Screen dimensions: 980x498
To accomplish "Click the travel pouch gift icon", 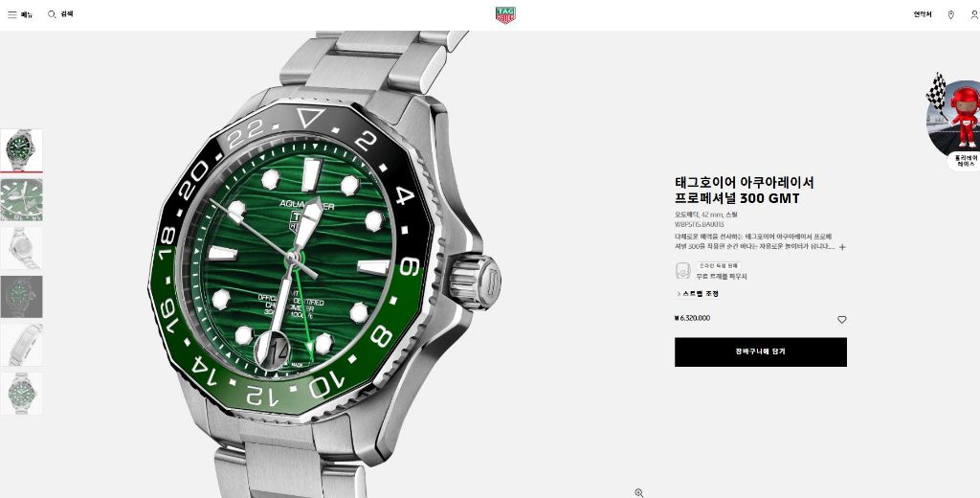I will pos(682,271).
